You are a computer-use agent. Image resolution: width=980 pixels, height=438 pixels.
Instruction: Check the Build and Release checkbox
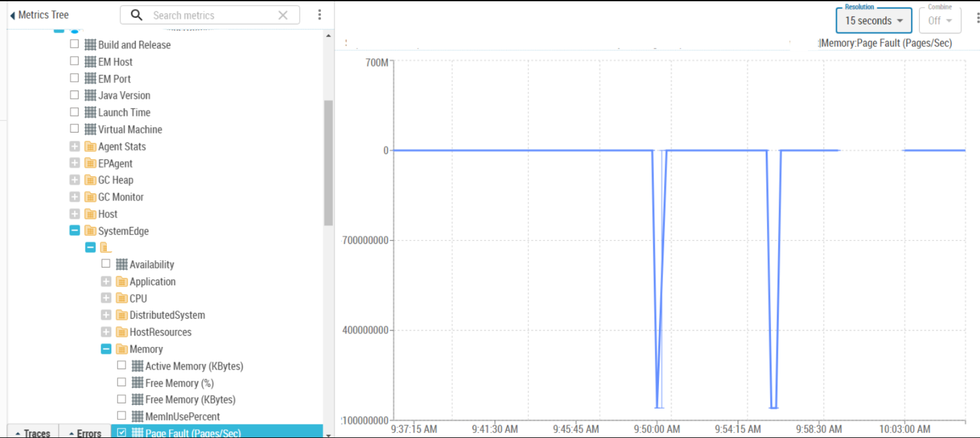point(74,44)
